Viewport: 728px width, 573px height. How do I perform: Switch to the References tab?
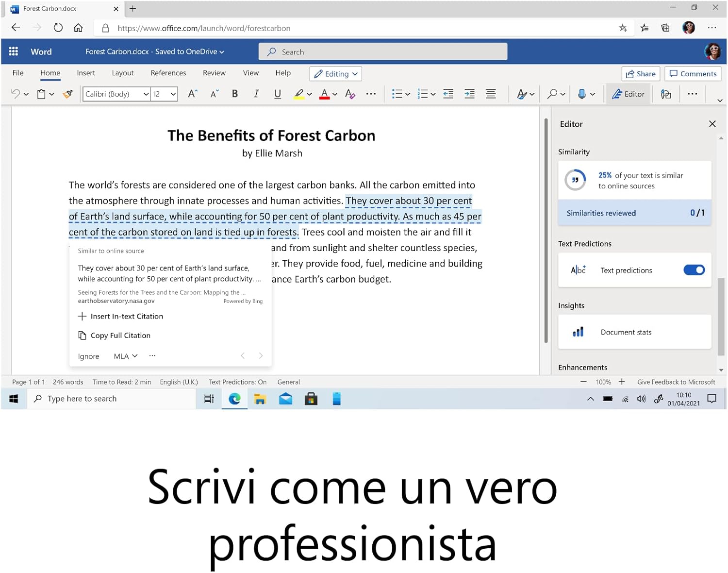(x=168, y=73)
